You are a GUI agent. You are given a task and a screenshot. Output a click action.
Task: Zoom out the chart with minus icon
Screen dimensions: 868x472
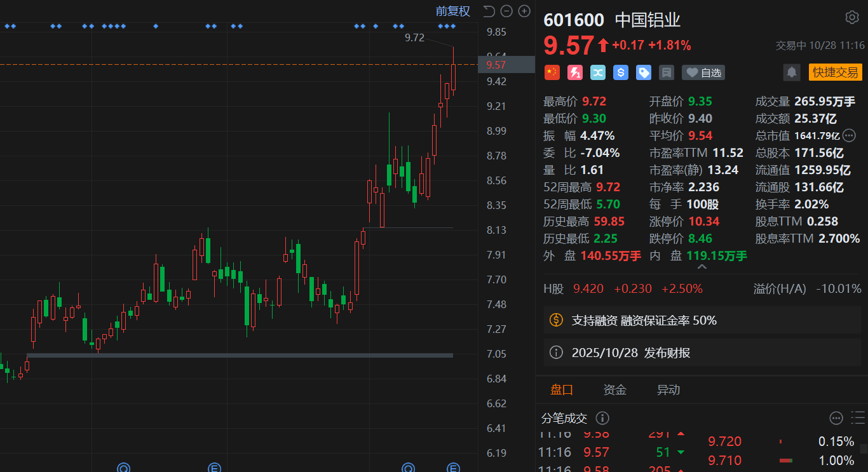[506, 11]
